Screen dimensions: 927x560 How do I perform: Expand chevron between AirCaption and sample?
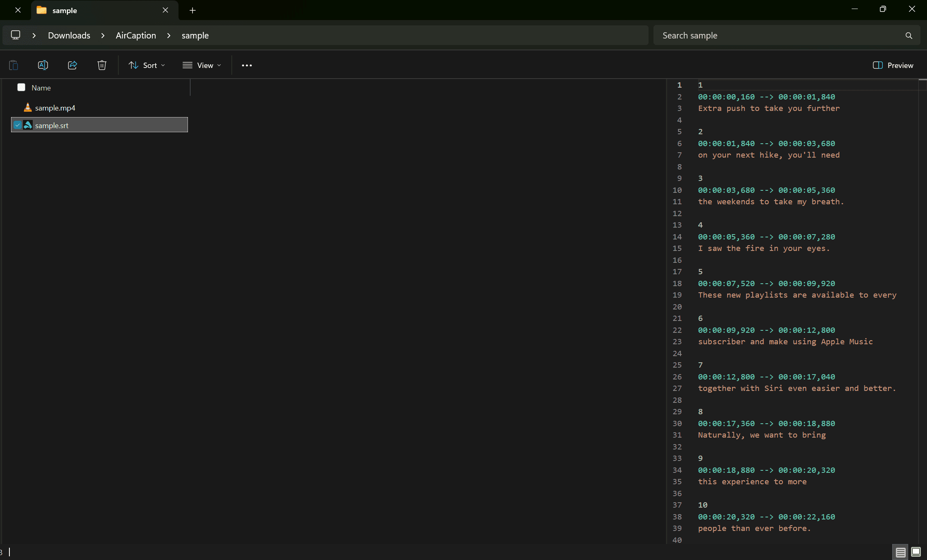click(169, 36)
